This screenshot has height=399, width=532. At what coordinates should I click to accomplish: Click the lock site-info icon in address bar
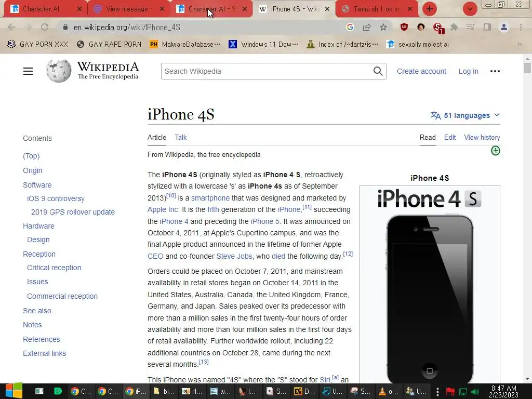(x=65, y=27)
